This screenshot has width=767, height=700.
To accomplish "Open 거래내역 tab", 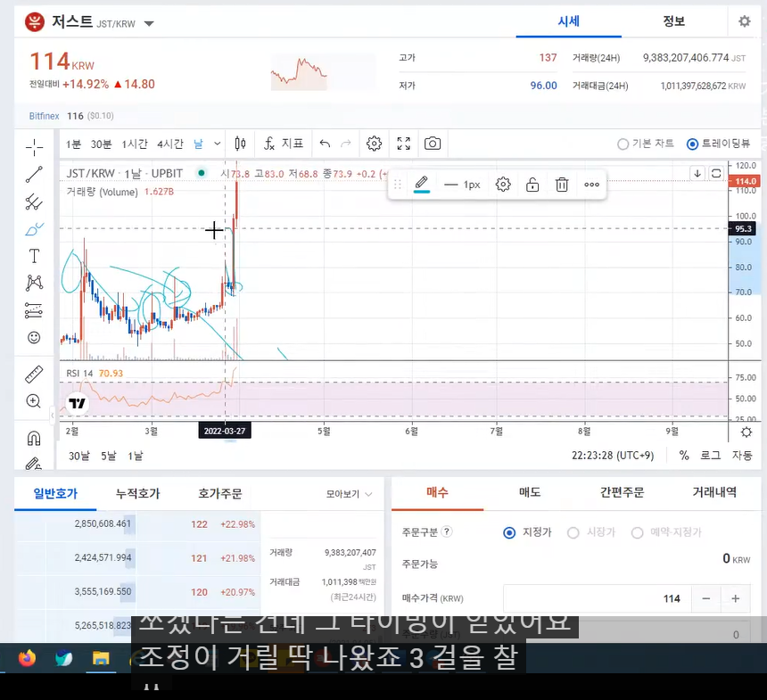I will [714, 492].
